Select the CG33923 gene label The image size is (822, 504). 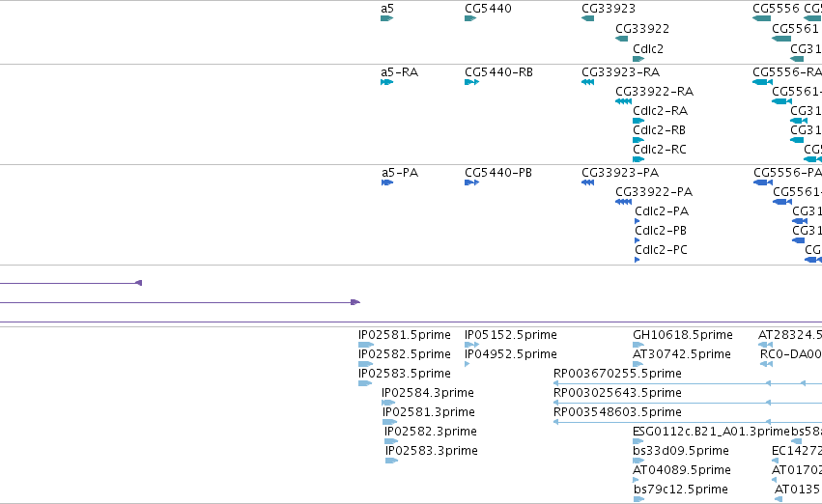point(609,9)
